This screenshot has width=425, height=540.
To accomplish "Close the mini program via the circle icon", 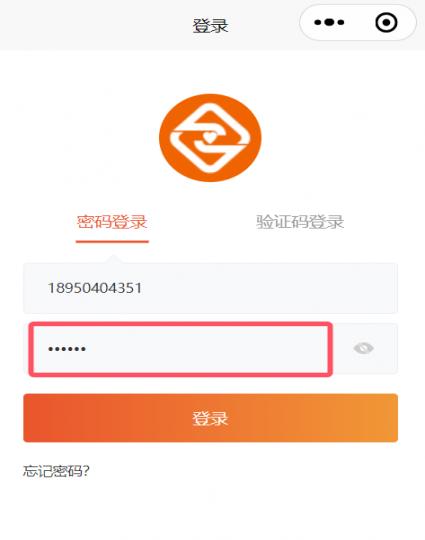I will [x=386, y=22].
